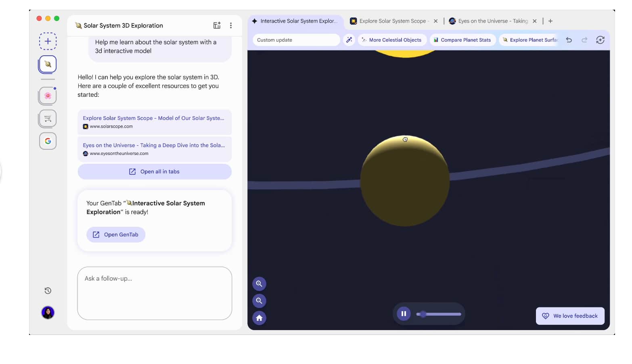
Task: Close the Explore Solar System Scope tab
Action: pyautogui.click(x=435, y=21)
